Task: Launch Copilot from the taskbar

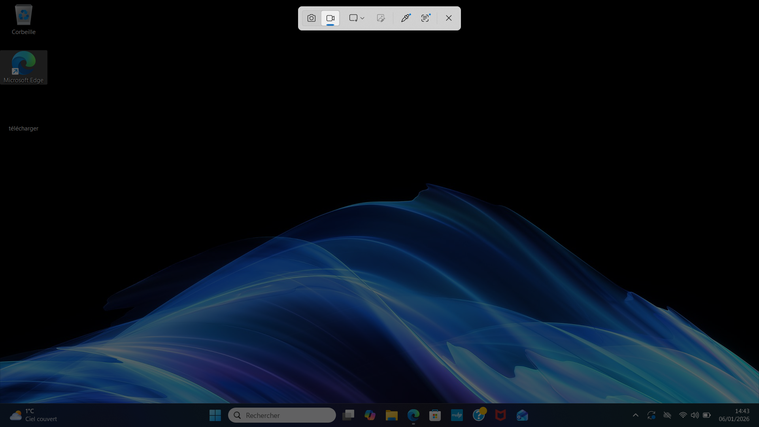Action: [x=370, y=415]
